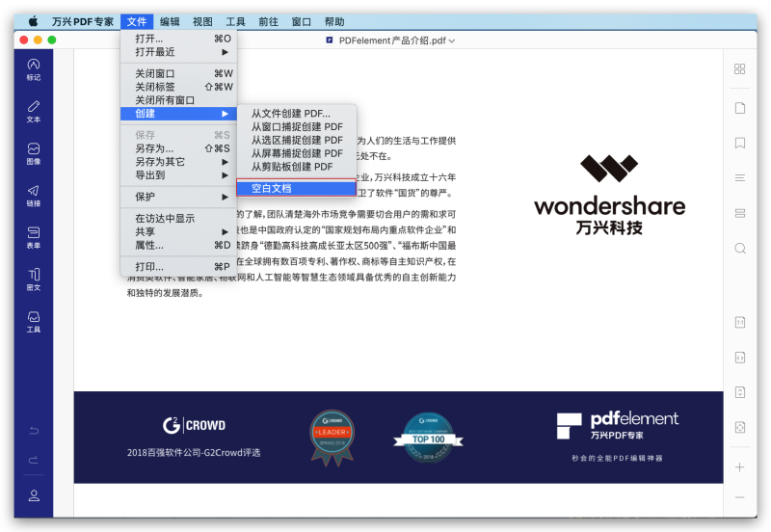The height and width of the screenshot is (532, 771).
Task: Click the fit height icon
Action: point(739,392)
